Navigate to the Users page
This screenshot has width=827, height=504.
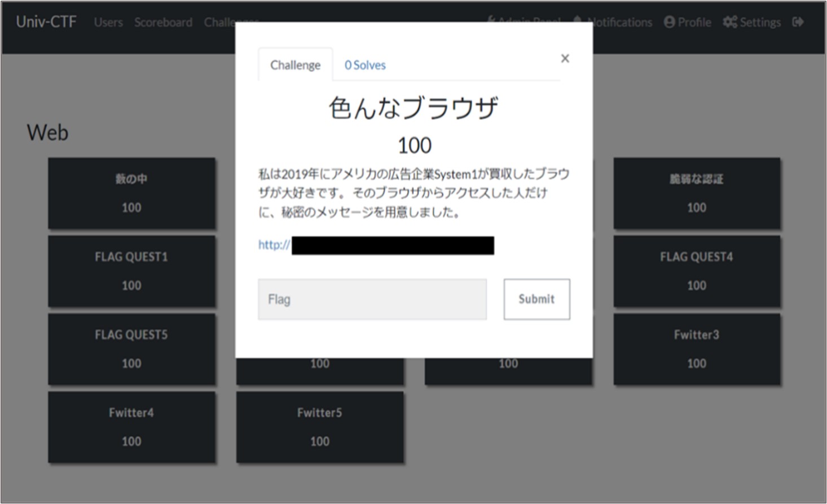[x=108, y=23]
